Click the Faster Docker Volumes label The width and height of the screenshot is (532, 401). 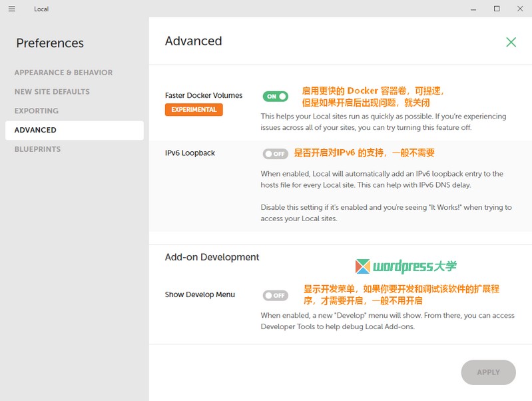click(204, 95)
